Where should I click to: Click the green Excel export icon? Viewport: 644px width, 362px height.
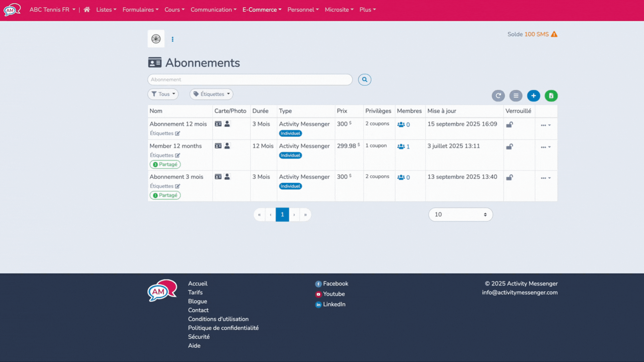[551, 96]
